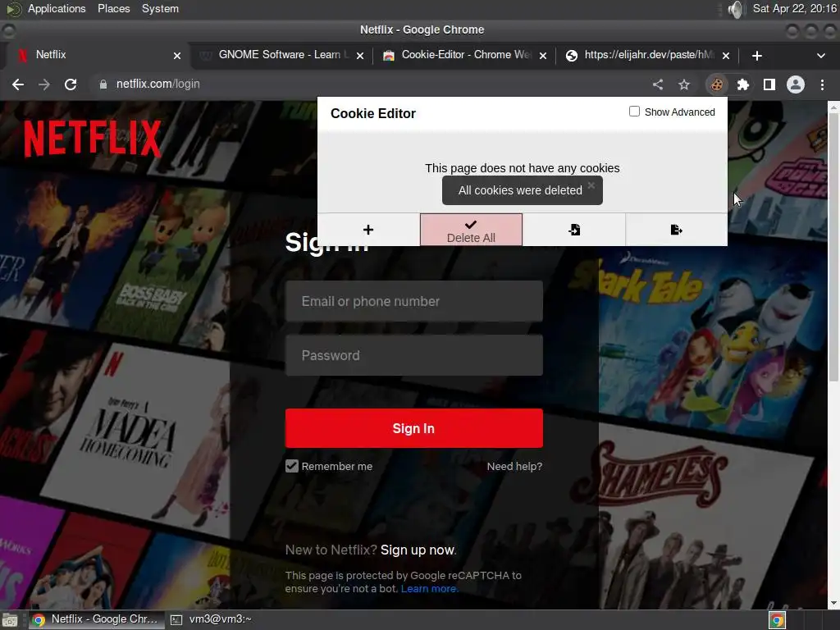
Task: Close the Netflix tab
Action: (x=177, y=55)
